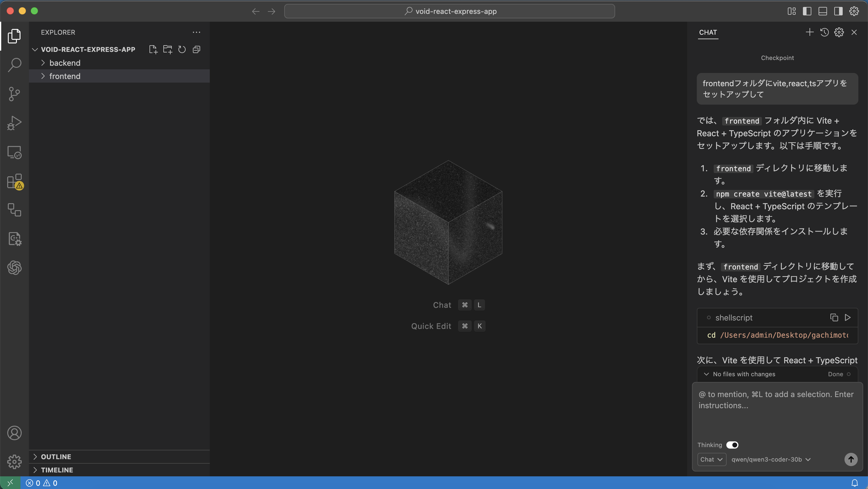Click the No files with changes bar
Image resolution: width=868 pixels, height=489 pixels.
pyautogui.click(x=744, y=374)
